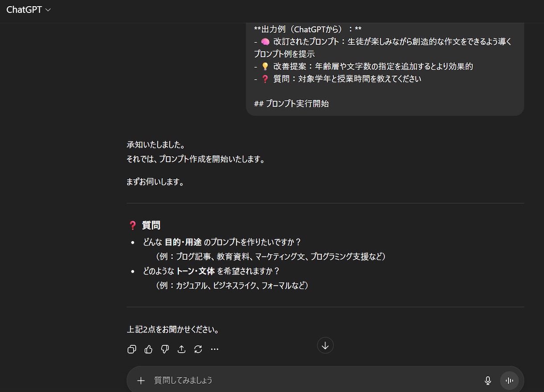The image size is (544, 392).
Task: Select text 承知いたしました。
Action: coord(156,145)
